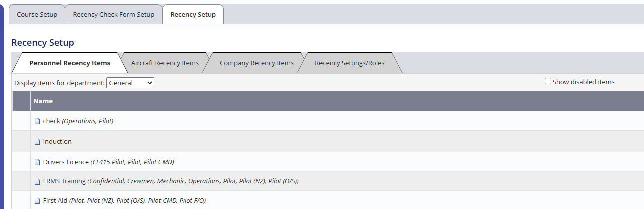This screenshot has height=209, width=644.
Task: Open the department dropdown showing General
Action: [x=130, y=83]
